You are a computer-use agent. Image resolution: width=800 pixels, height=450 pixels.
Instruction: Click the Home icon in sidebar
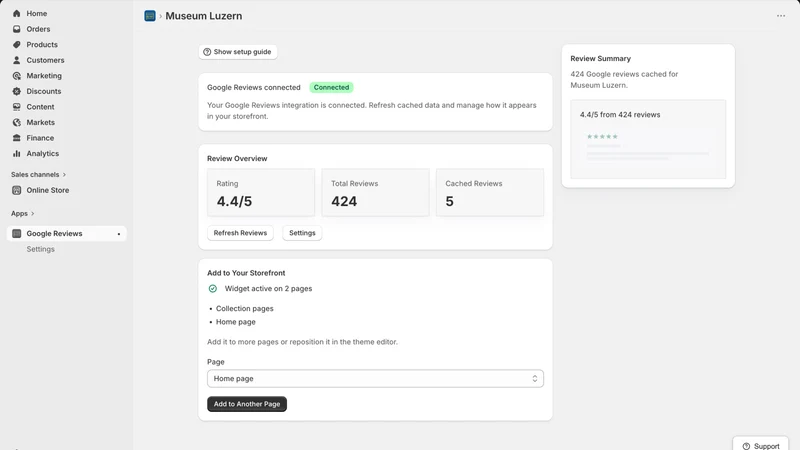click(x=16, y=13)
